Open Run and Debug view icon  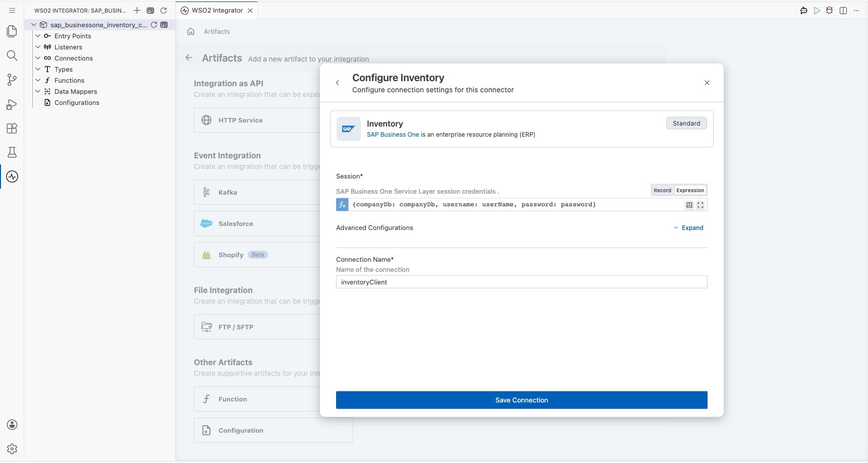[12, 104]
